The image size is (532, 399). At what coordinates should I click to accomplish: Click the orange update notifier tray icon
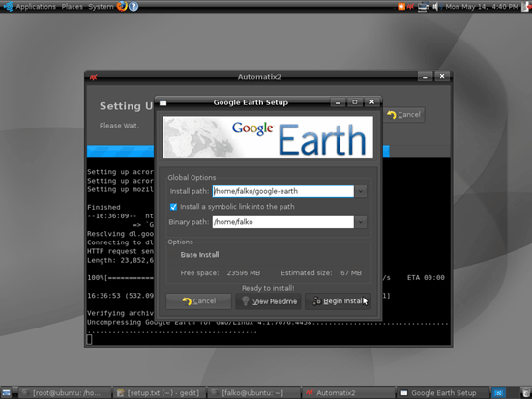[x=401, y=6]
